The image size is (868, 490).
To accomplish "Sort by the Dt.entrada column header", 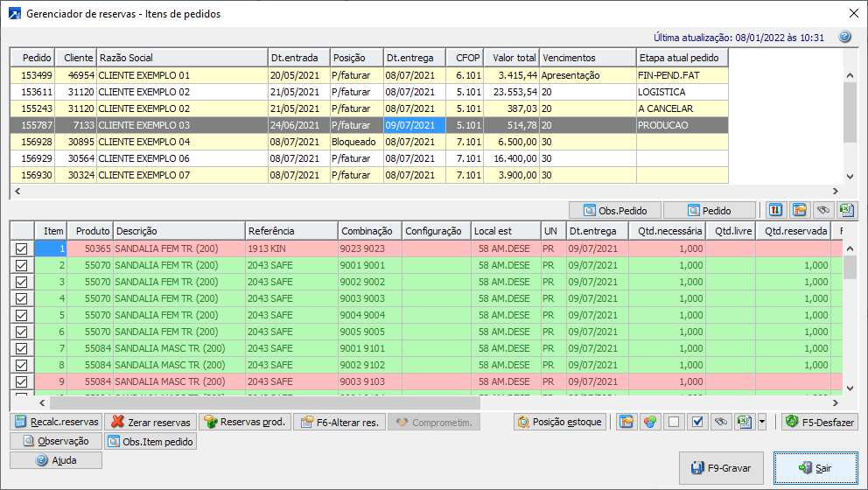I will pyautogui.click(x=299, y=57).
